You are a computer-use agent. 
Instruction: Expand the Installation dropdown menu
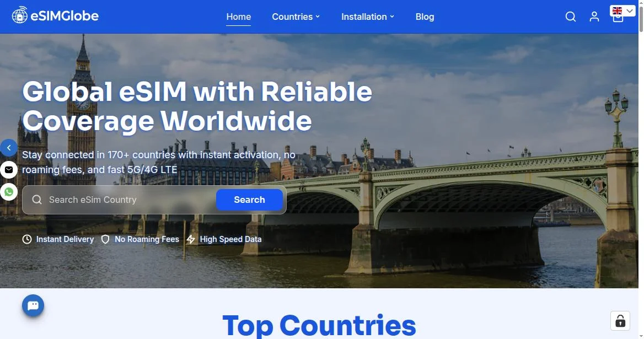click(x=368, y=17)
